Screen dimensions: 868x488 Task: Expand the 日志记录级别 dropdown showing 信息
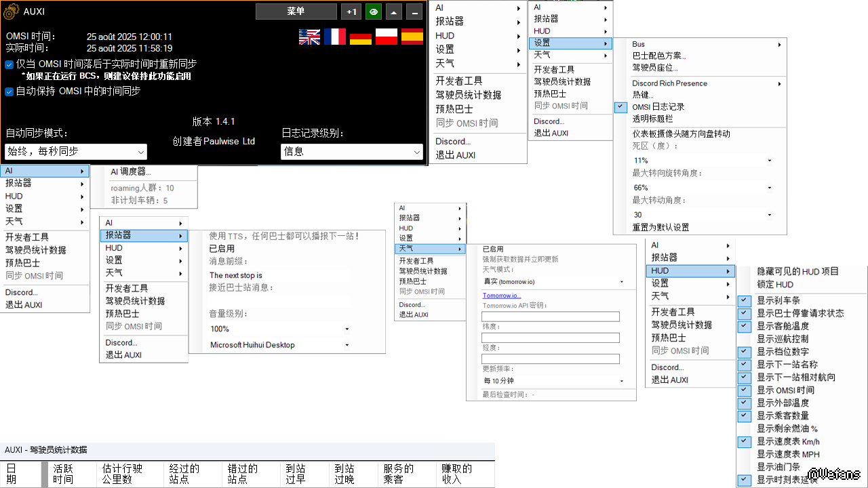(x=351, y=152)
